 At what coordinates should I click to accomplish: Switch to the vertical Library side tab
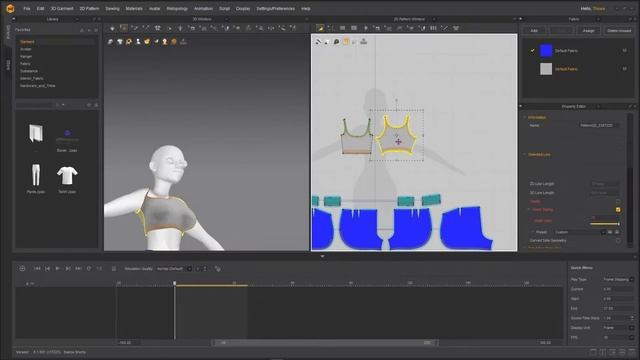click(8, 33)
